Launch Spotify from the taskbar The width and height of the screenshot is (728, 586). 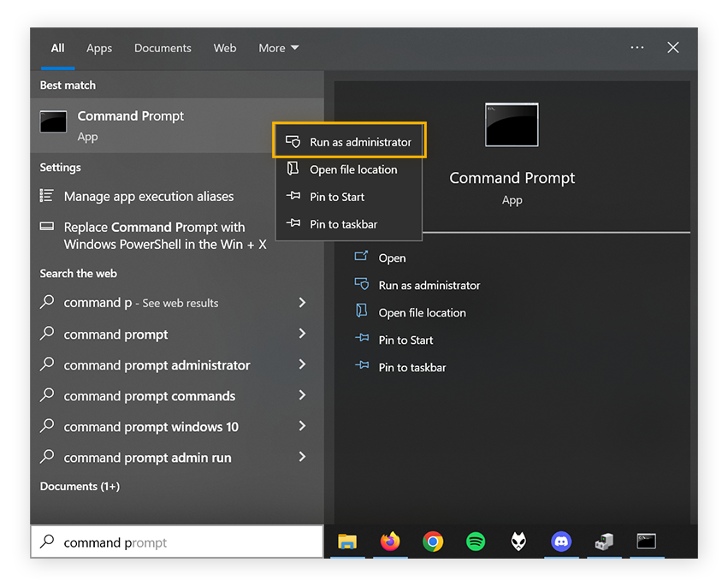coord(476,542)
